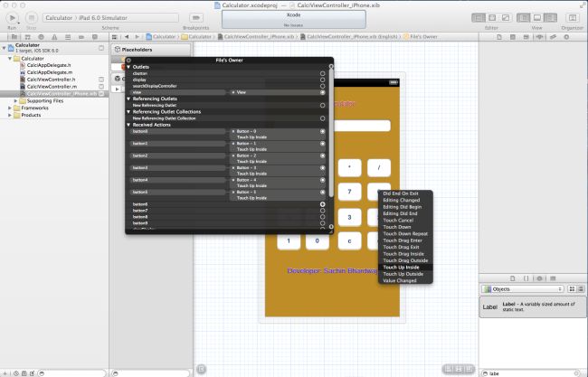Click the New Referencing Outlet connection circle
Screen dimensions: 588x377
click(x=323, y=105)
